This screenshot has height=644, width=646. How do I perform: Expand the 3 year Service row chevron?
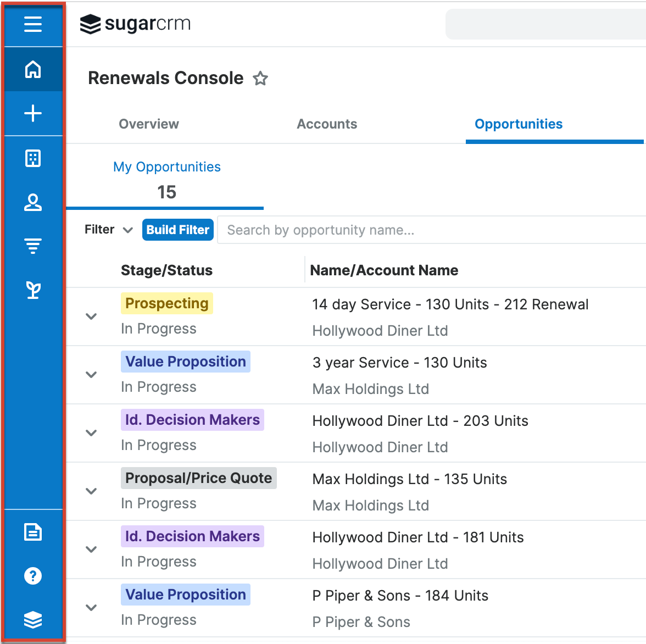(x=91, y=375)
